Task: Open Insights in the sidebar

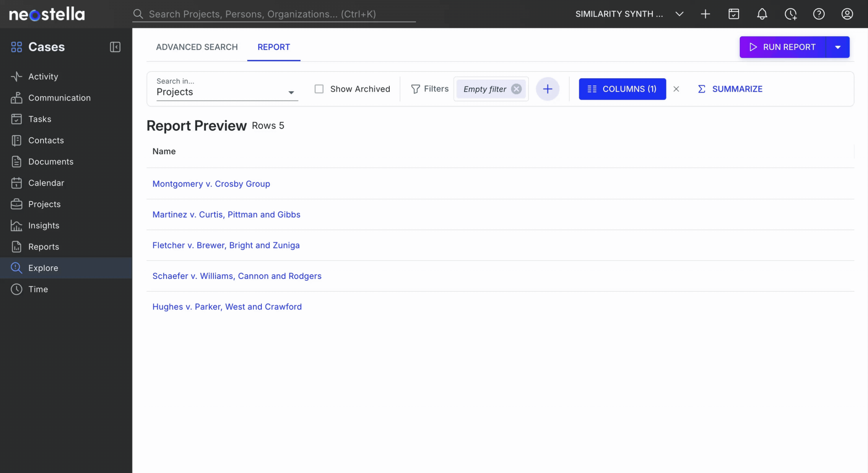Action: (66, 225)
